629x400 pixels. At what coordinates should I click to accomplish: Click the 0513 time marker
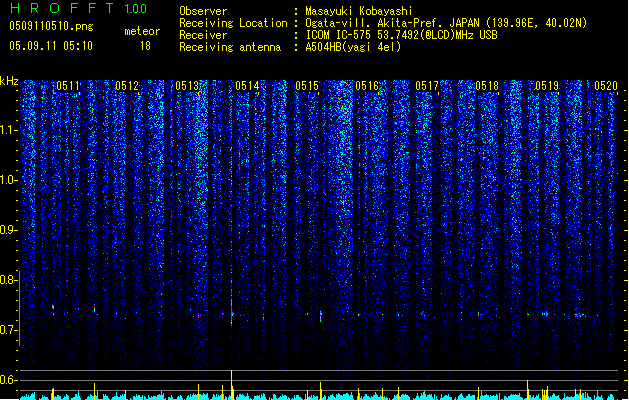(x=187, y=86)
